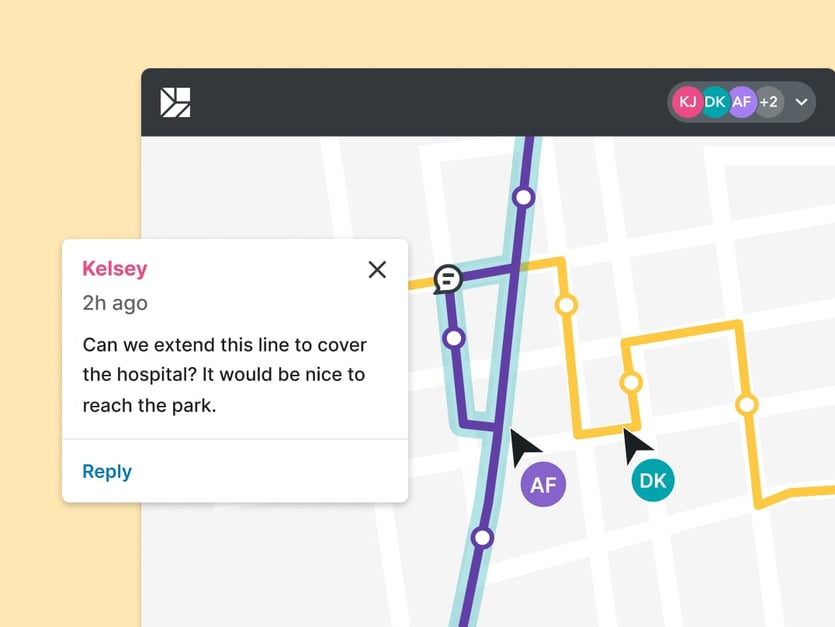This screenshot has width=835, height=627.
Task: Open the +2 more collaborators badge
Action: pyautogui.click(x=768, y=102)
